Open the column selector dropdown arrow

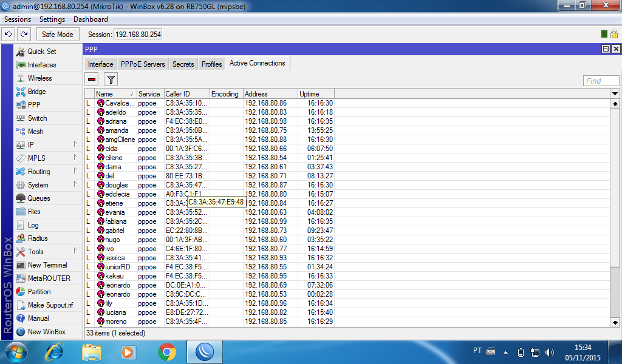coord(615,94)
